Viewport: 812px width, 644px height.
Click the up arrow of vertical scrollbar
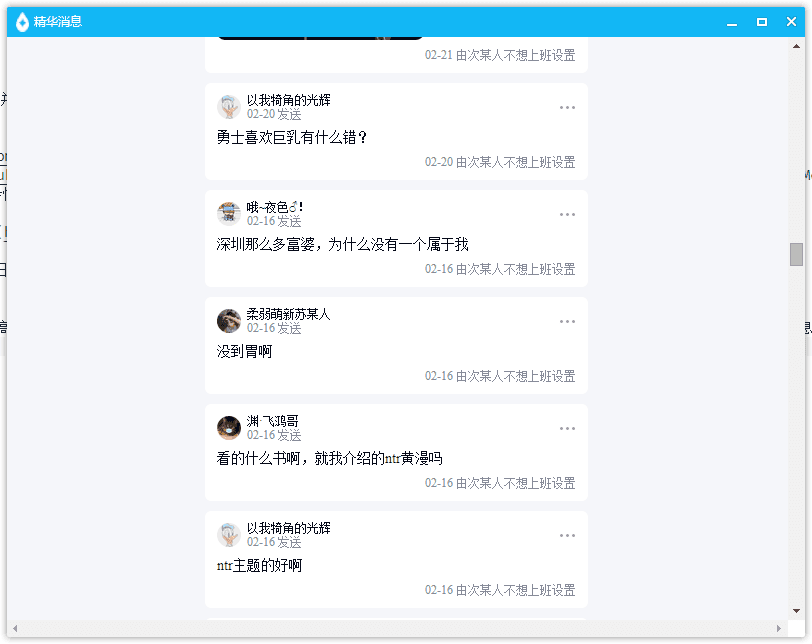point(796,46)
